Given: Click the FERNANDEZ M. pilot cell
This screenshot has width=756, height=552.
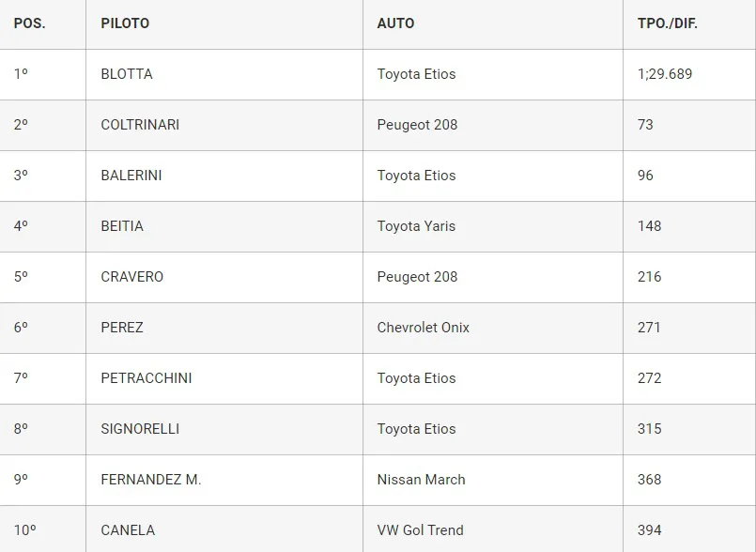Looking at the screenshot, I should (151, 480).
